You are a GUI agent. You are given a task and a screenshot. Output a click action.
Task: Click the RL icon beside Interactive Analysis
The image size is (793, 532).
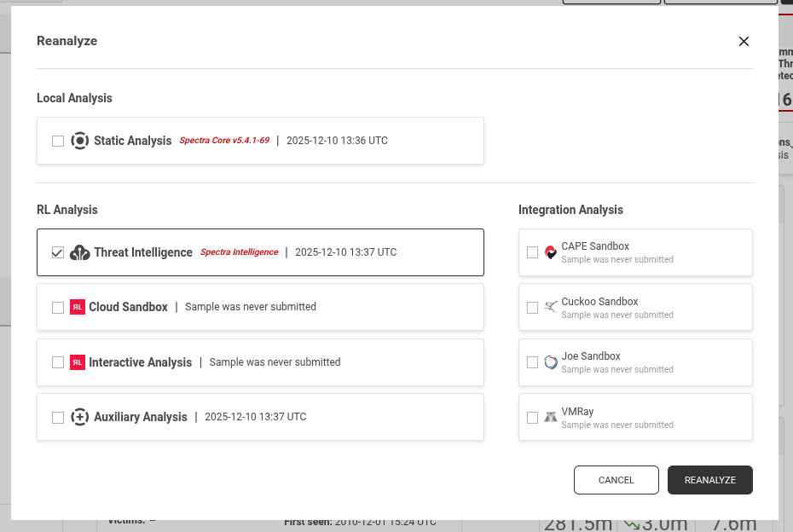pyautogui.click(x=77, y=362)
